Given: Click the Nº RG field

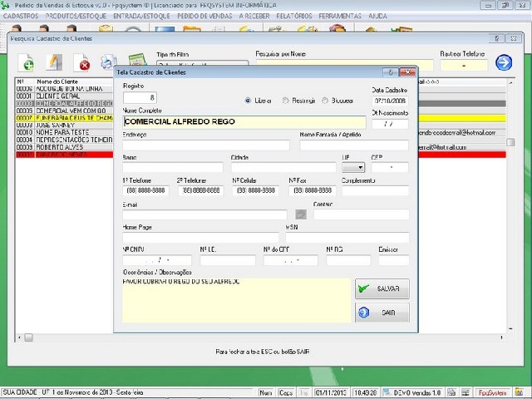Looking at the screenshot, I should click(348, 260).
